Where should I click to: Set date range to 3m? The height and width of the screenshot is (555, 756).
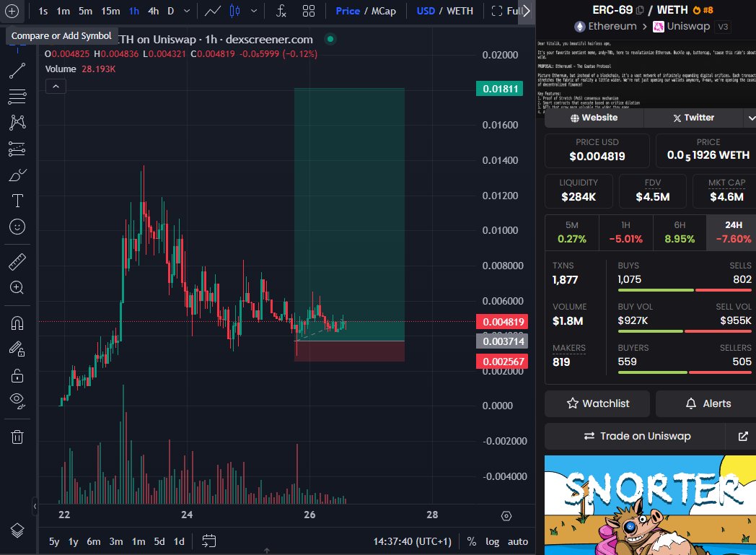[x=115, y=541]
